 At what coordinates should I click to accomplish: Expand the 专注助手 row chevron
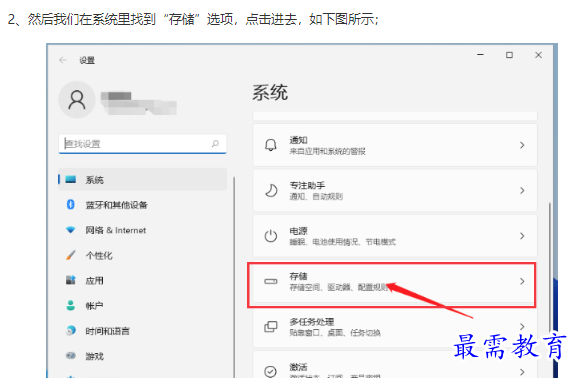tap(522, 190)
